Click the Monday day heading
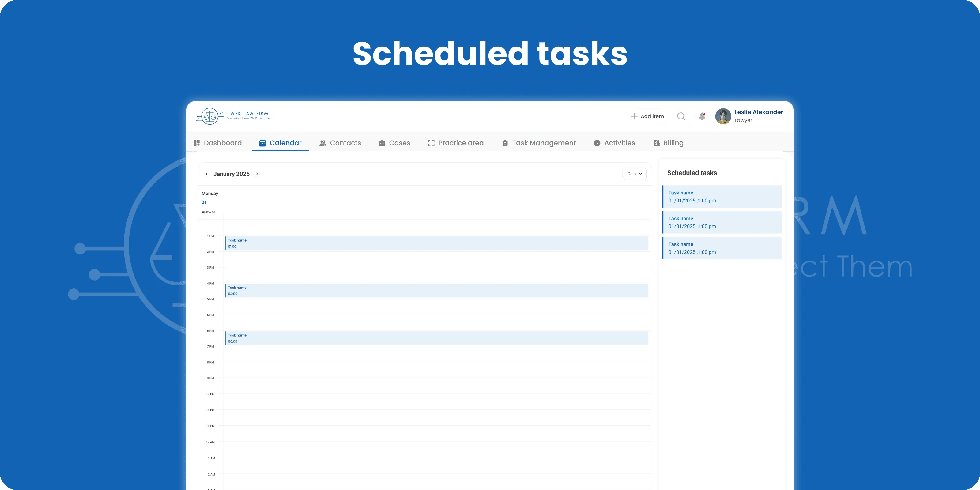 coord(209,194)
